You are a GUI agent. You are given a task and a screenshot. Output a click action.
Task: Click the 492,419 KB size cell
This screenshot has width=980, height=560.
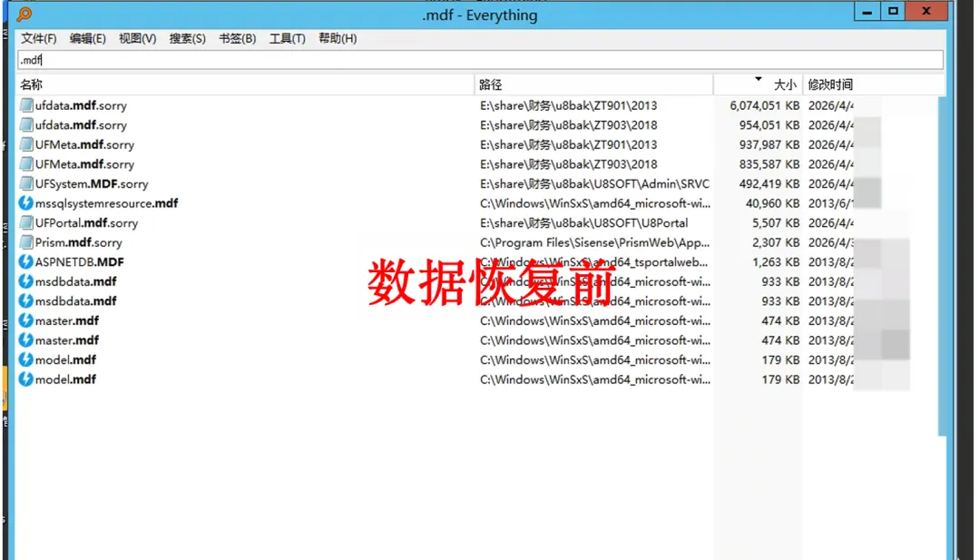click(x=769, y=183)
